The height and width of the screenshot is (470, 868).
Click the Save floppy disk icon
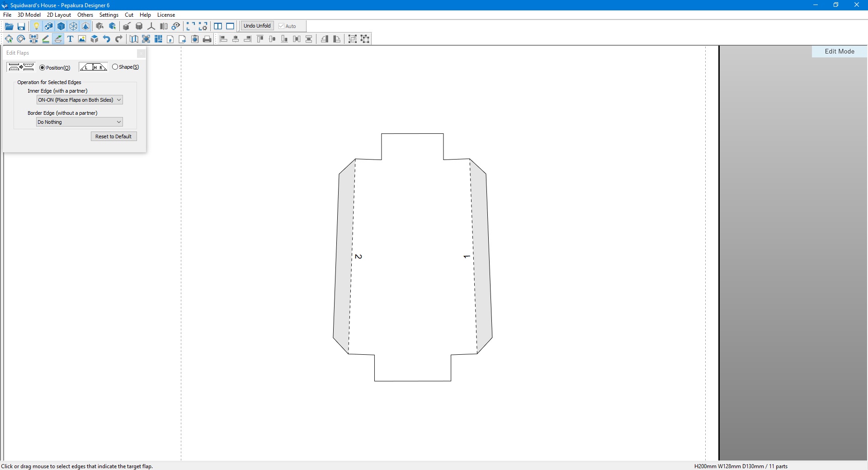click(x=21, y=26)
